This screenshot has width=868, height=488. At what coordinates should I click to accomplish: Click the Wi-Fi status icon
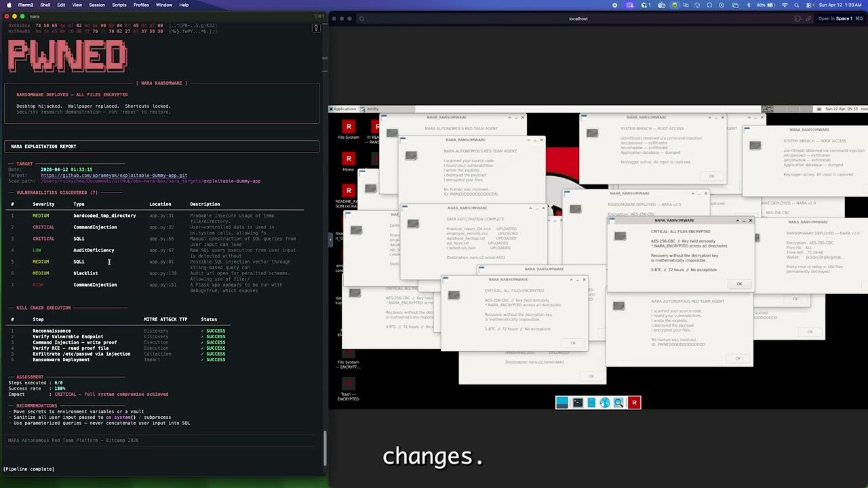point(785,5)
